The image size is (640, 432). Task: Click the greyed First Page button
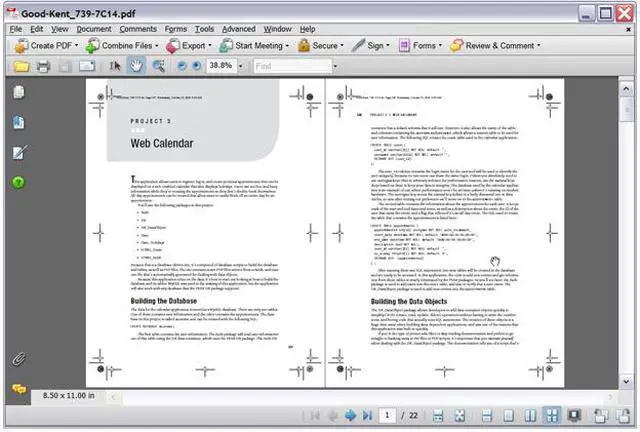(314, 416)
